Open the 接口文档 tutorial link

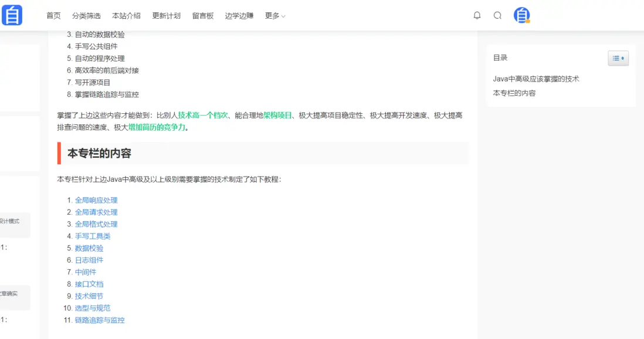(x=89, y=284)
